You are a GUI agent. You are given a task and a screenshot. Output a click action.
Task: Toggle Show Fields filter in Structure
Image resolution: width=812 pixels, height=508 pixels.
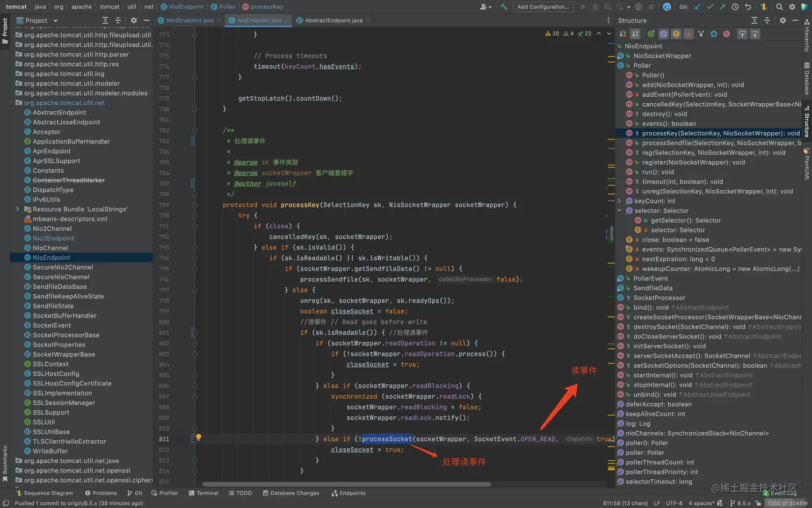[676, 34]
